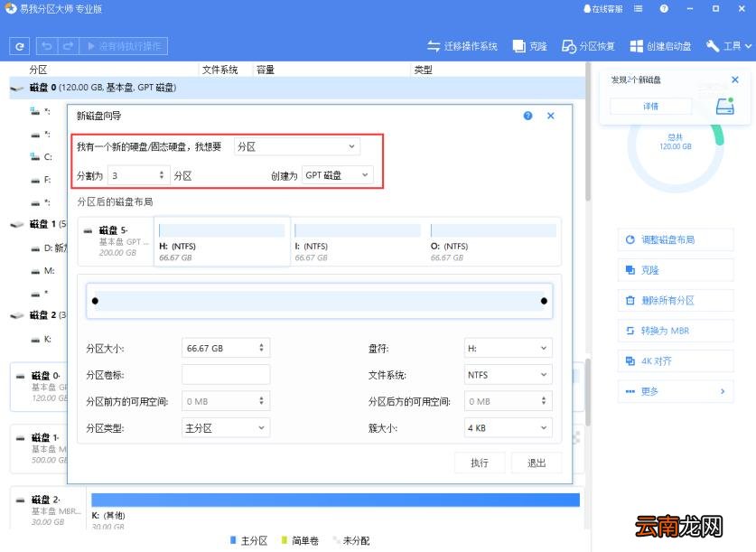Viewport: 756px width, 552px height.
Task: Click 磁盘 1 card in disk map
Action: point(40,448)
